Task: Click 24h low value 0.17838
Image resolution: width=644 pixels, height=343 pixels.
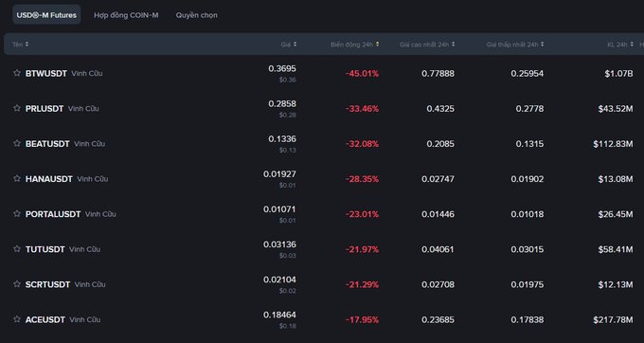Action: click(528, 319)
